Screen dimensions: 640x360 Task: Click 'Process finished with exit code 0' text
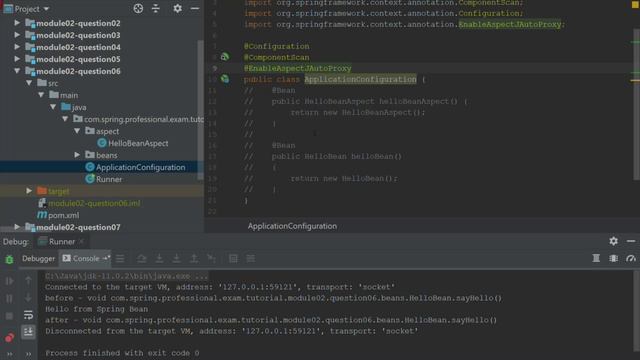pyautogui.click(x=122, y=353)
